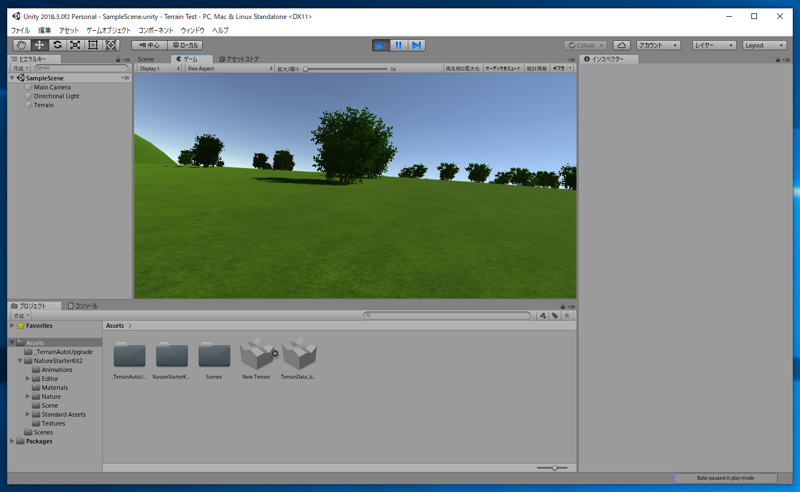Image resolution: width=800 pixels, height=492 pixels.
Task: Select the Move tool
Action: point(39,45)
